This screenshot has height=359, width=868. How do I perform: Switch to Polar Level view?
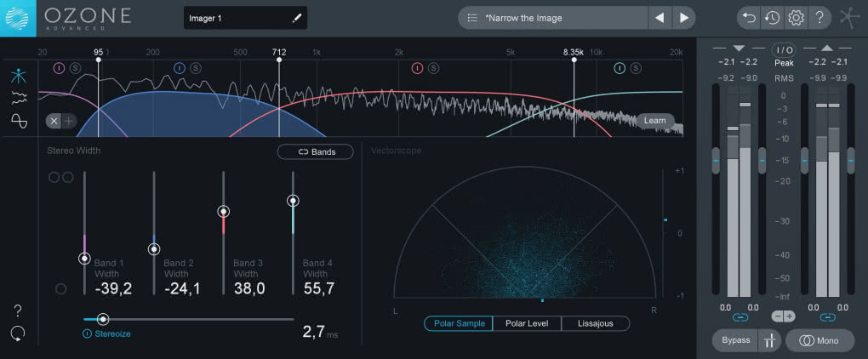(527, 323)
